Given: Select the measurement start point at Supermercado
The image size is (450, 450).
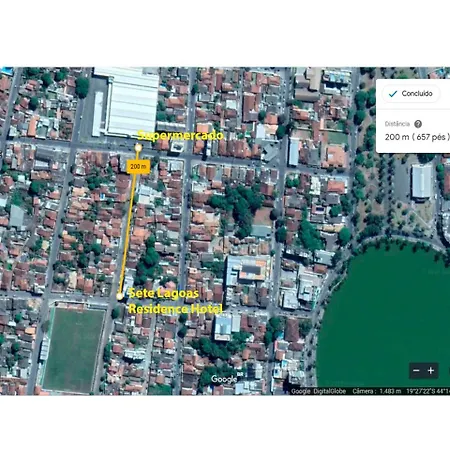Looking at the screenshot, I should pos(138,147).
